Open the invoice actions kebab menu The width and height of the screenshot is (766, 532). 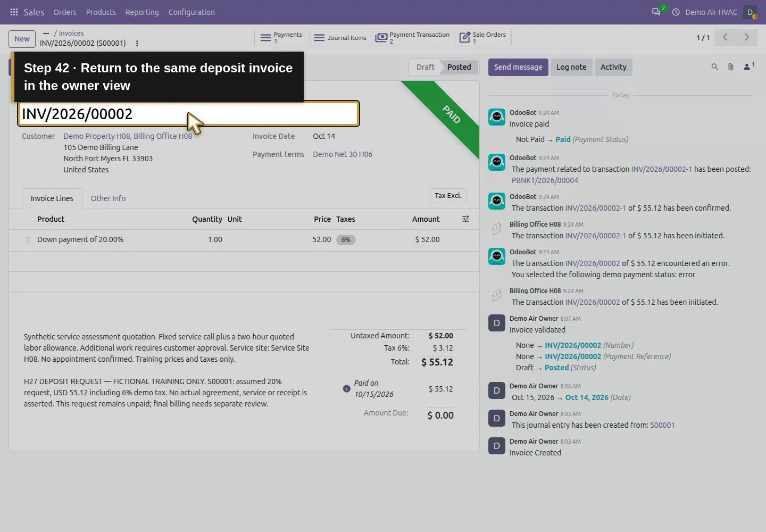point(137,43)
